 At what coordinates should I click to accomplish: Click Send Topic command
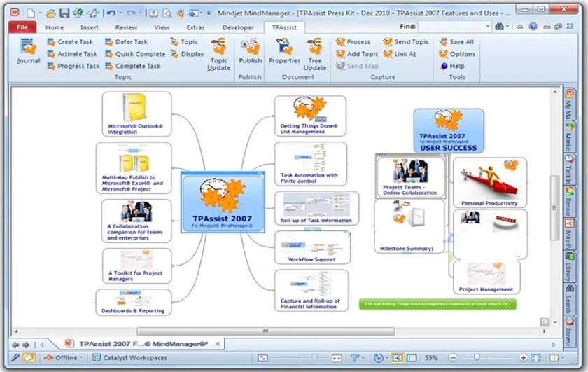tap(406, 41)
